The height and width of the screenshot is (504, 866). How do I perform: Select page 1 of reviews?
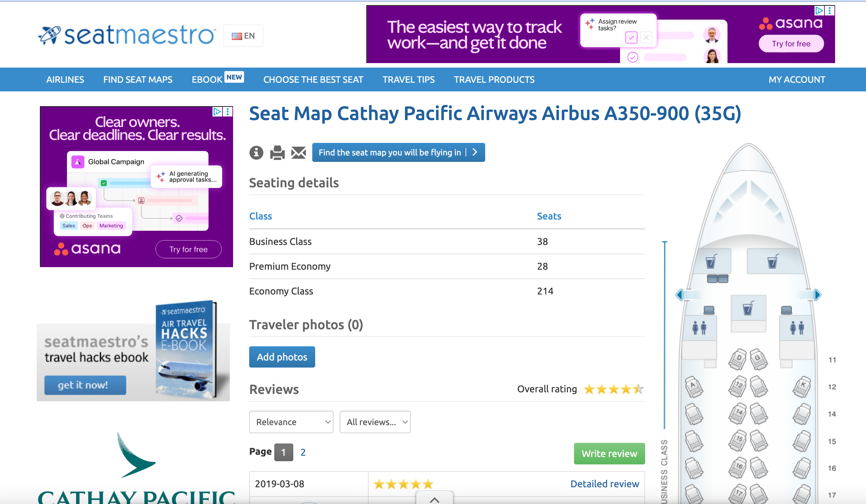(x=284, y=452)
